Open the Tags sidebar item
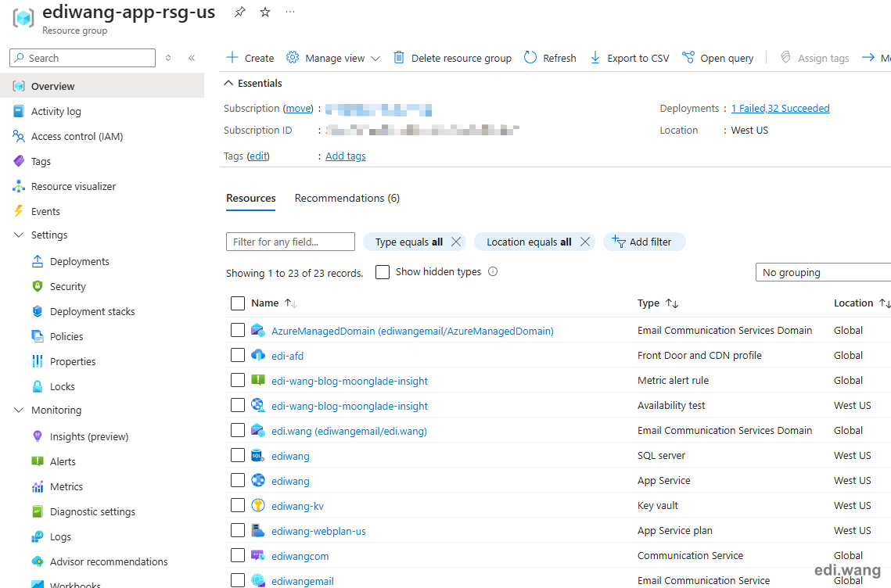 click(41, 161)
